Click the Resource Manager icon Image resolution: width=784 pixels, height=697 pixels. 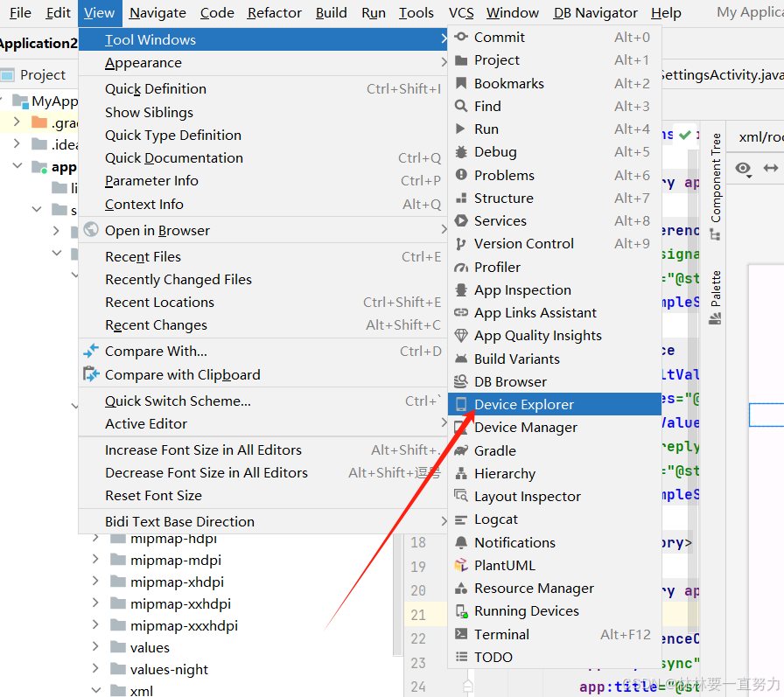tap(461, 588)
